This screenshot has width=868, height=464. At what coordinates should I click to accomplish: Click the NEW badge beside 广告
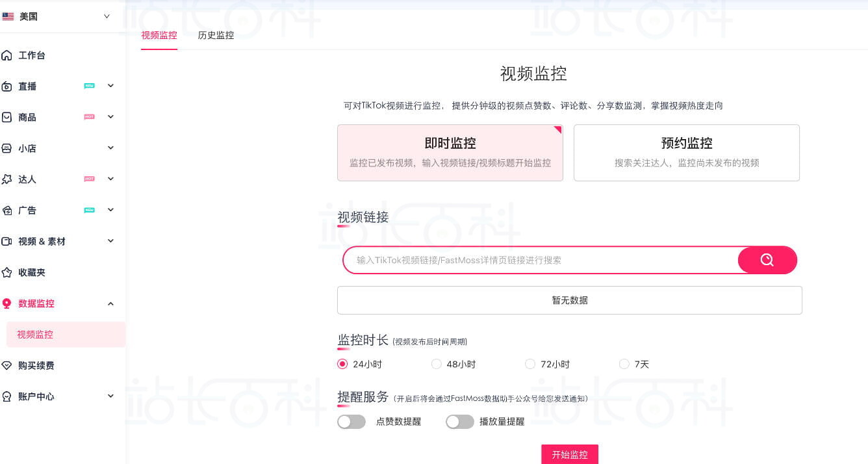coord(89,210)
